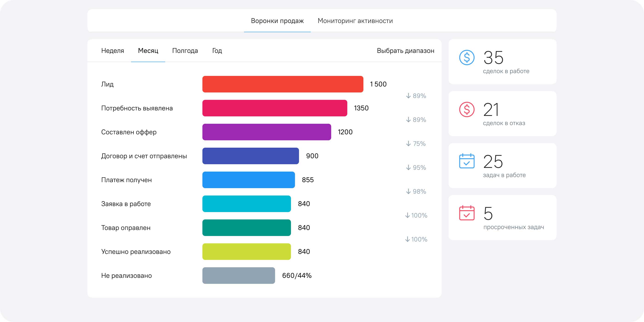Select the Неделя period filter

[x=112, y=51]
